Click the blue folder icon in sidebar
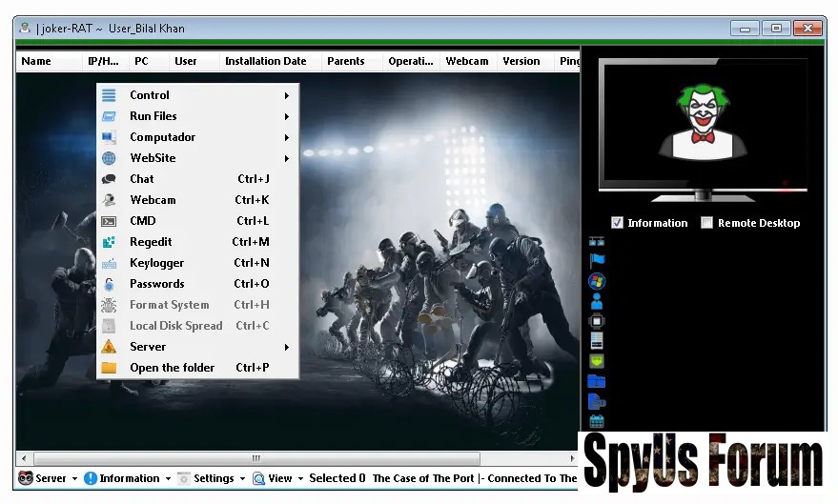This screenshot has height=504, width=838. coord(597,381)
